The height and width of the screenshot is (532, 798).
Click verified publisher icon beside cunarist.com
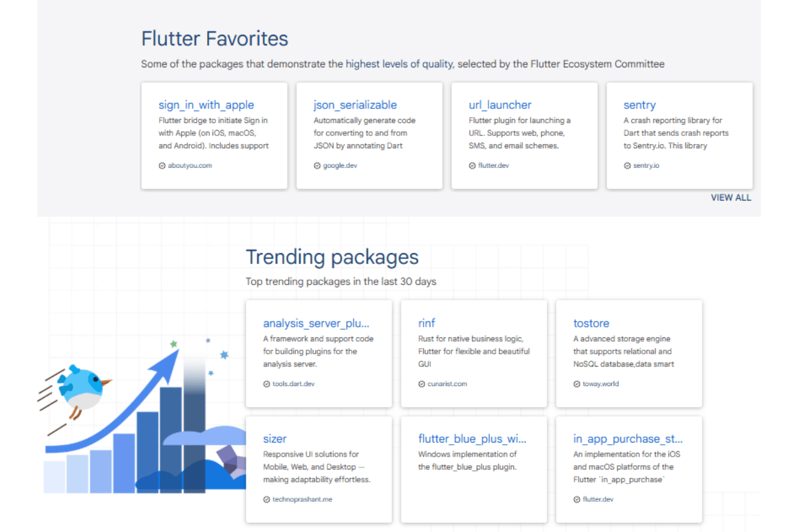tap(422, 384)
